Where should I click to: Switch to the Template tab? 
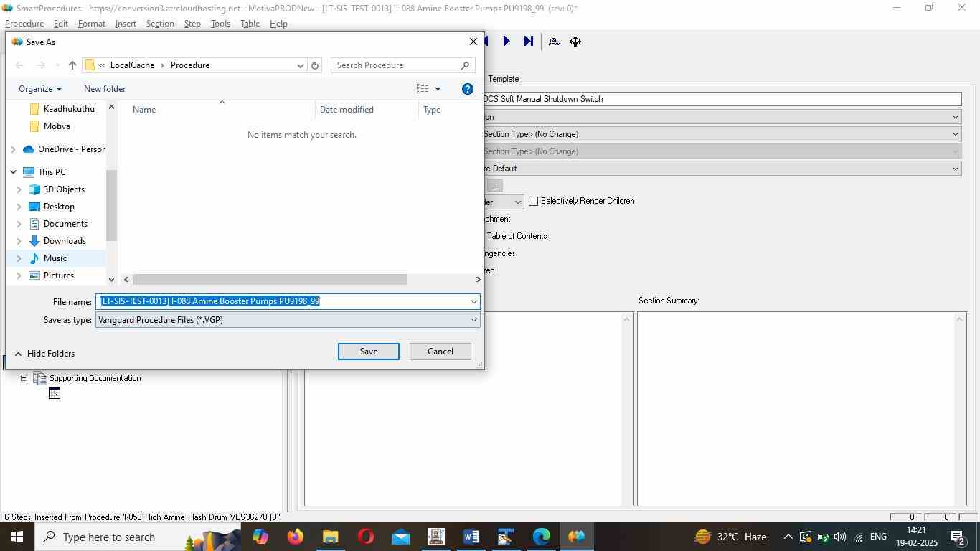point(504,79)
